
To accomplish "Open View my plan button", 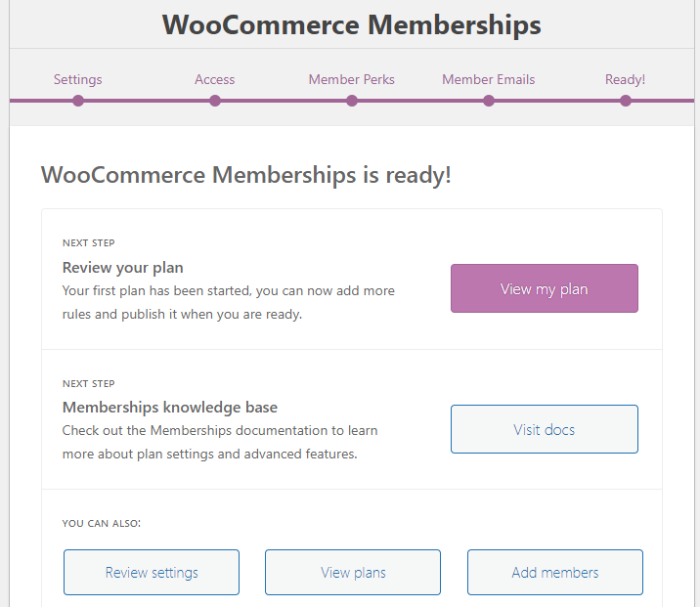I will [545, 288].
